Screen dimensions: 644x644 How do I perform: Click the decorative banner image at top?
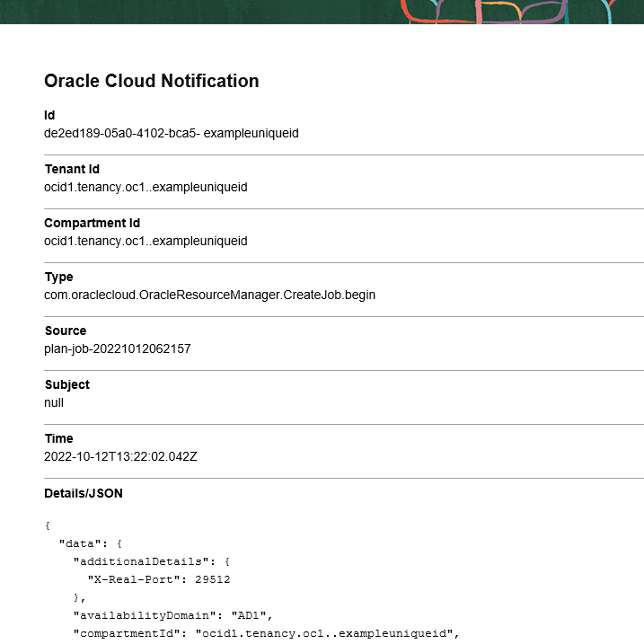pos(322,11)
